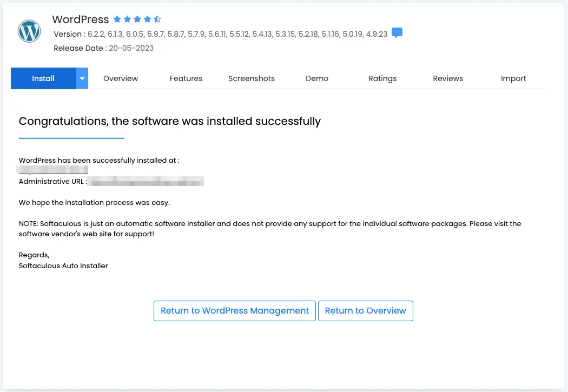The height and width of the screenshot is (392, 568).
Task: Open the Ratings tab
Action: [x=382, y=78]
